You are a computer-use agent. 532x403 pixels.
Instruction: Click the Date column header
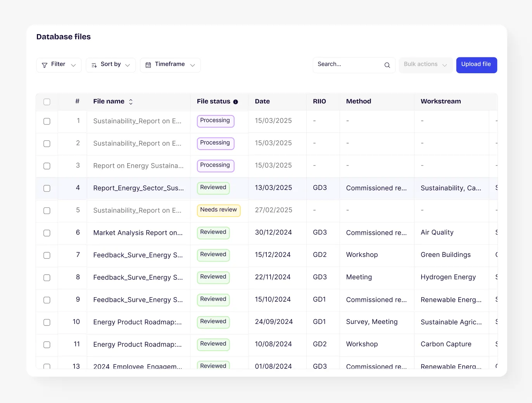point(262,102)
